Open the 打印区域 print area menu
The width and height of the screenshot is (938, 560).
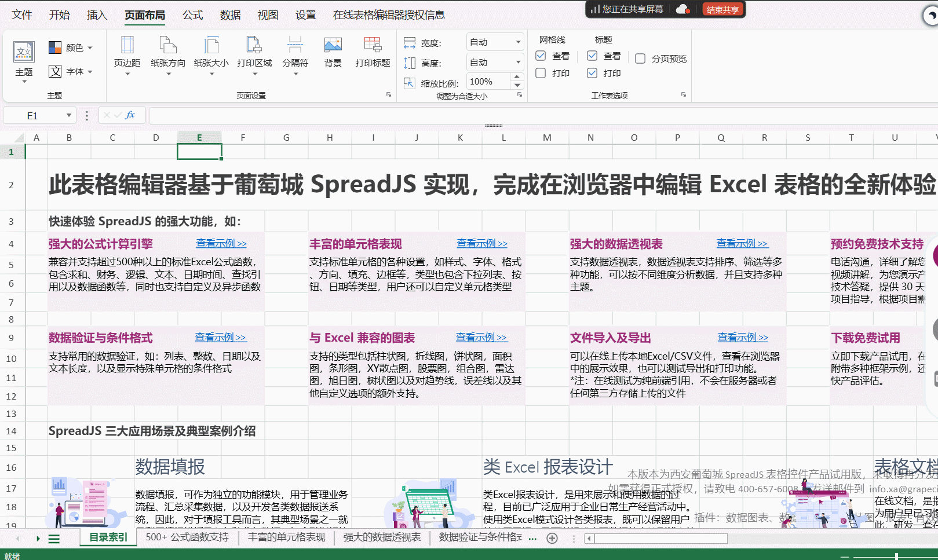tap(254, 56)
